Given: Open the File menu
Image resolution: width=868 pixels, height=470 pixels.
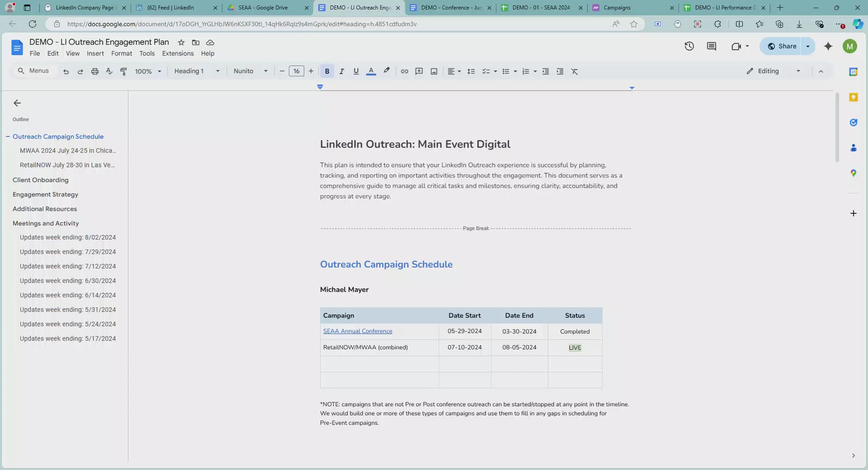Looking at the screenshot, I should coord(35,53).
